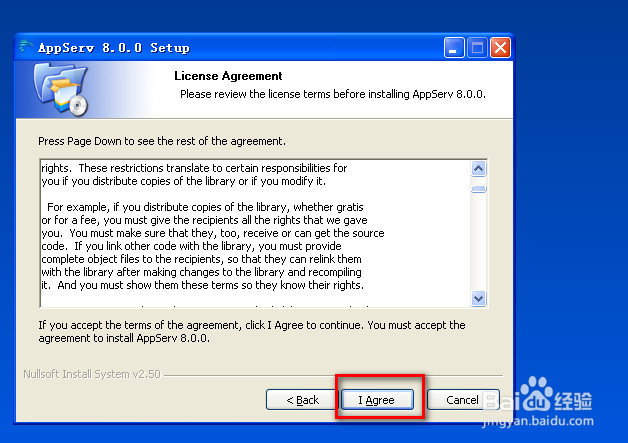Click 'If you accept the terms' instruction text
Viewport: 628px width, 443px height.
[x=252, y=331]
